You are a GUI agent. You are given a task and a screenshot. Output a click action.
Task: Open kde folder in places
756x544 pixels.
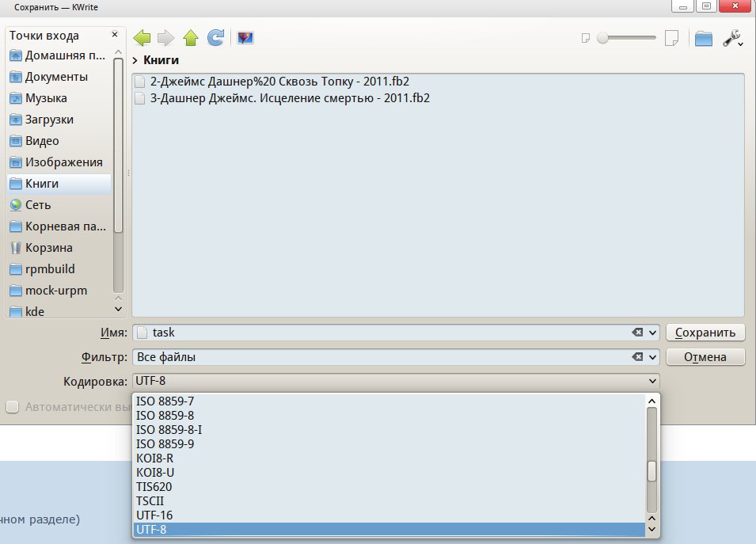pos(58,310)
